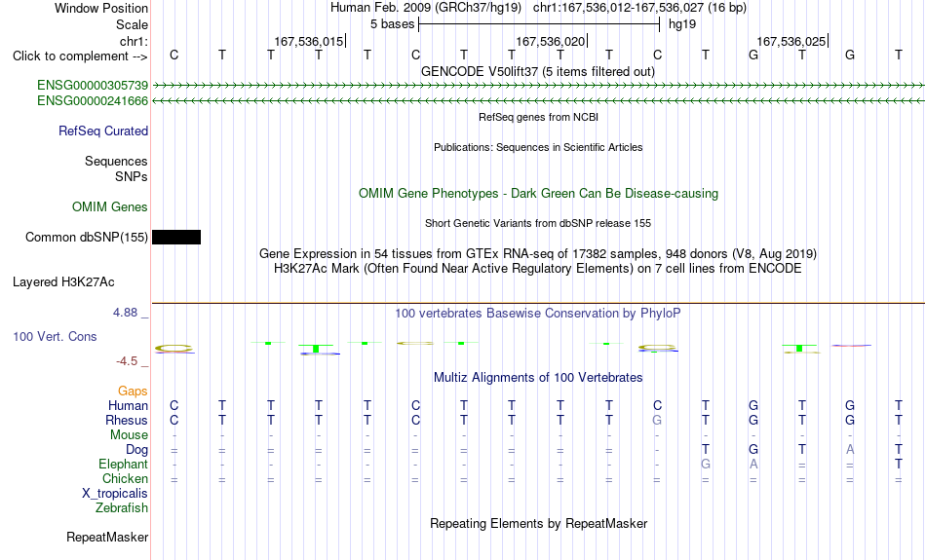The height and width of the screenshot is (560, 926).
Task: Click the 4.88 conservation scale value
Action: point(125,313)
